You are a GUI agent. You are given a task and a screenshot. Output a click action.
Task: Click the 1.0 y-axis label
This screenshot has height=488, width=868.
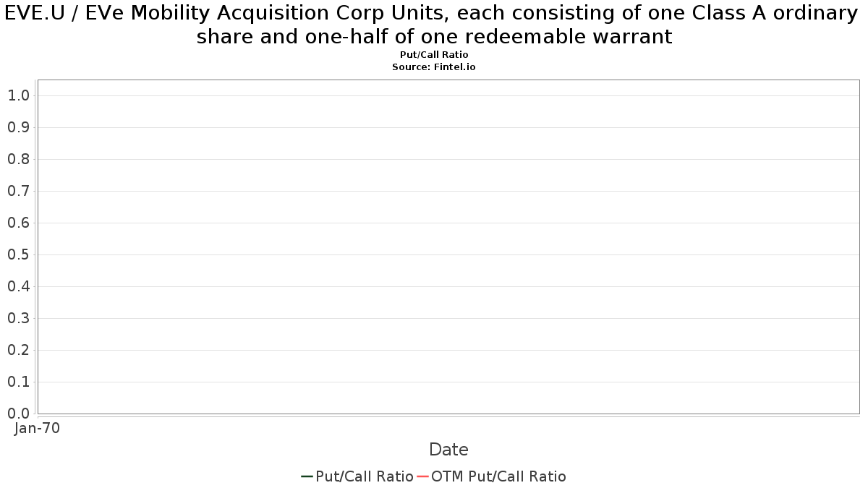pyautogui.click(x=18, y=95)
